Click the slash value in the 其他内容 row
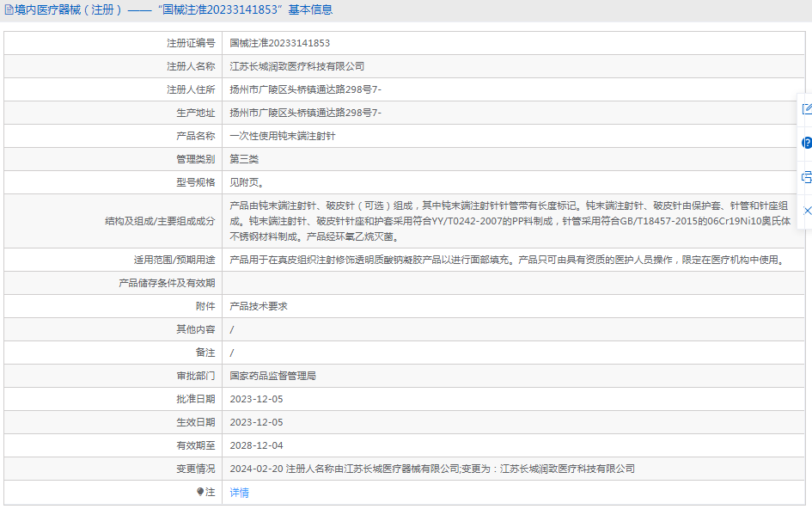Image resolution: width=812 pixels, height=509 pixels. (x=232, y=329)
